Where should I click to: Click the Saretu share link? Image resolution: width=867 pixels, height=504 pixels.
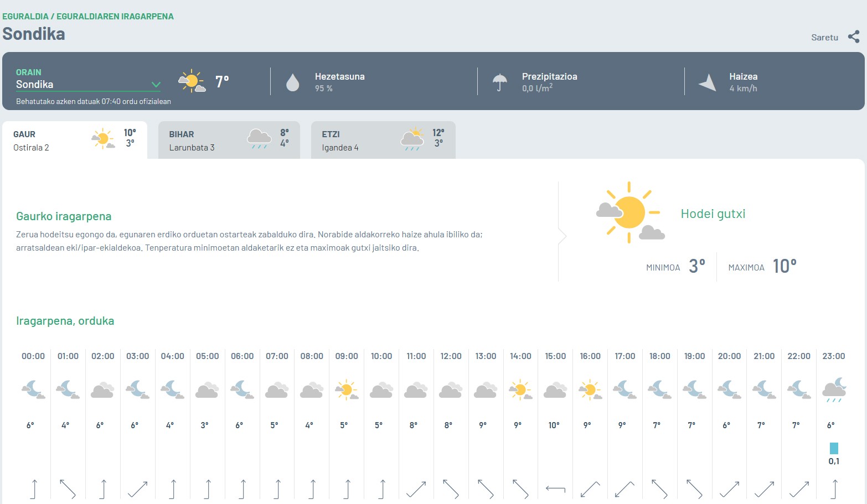point(824,38)
